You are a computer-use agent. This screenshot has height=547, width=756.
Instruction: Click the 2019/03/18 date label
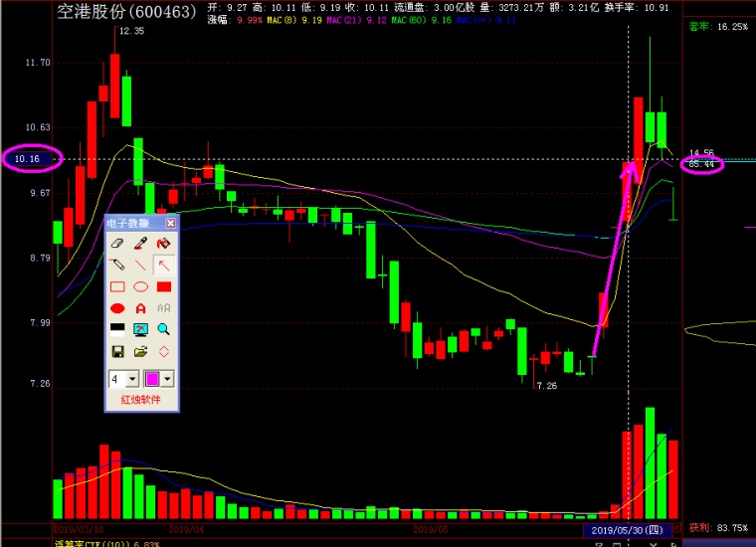pos(79,529)
